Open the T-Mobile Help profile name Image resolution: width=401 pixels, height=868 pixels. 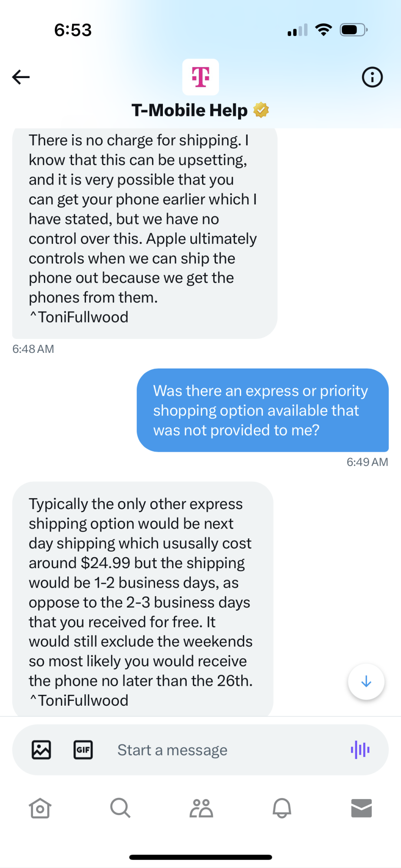coord(189,110)
